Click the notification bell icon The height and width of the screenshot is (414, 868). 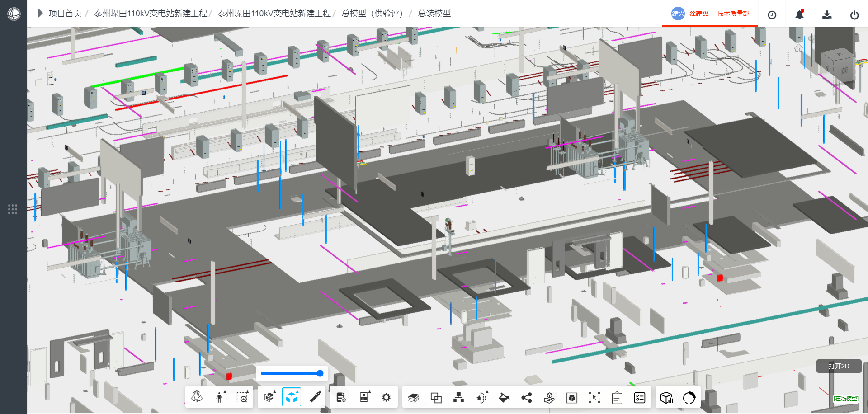[x=799, y=15]
